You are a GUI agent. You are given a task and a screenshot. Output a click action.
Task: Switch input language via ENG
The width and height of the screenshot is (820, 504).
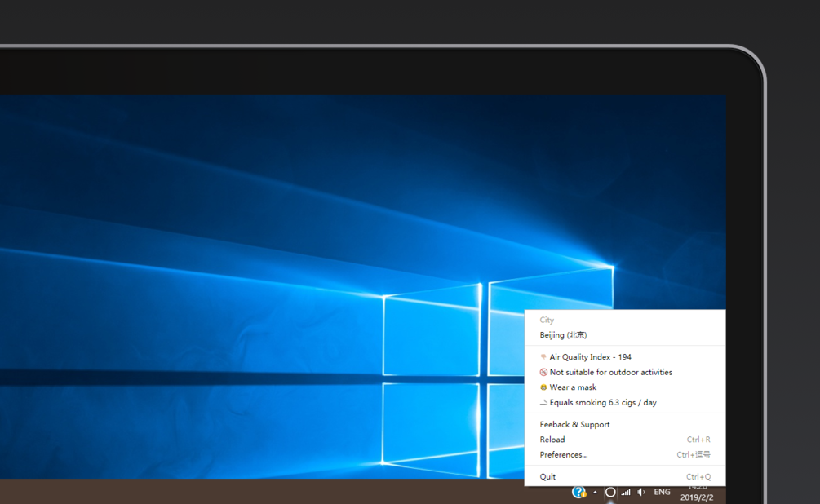tap(662, 492)
